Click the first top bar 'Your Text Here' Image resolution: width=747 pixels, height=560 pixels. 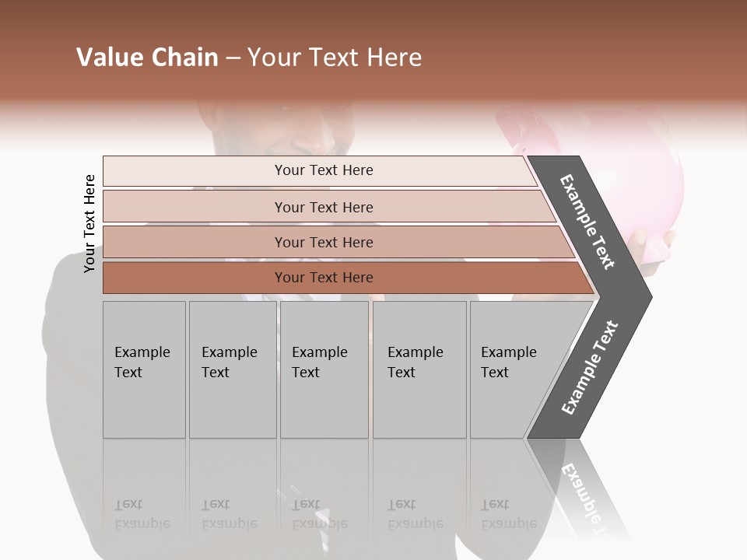point(320,170)
